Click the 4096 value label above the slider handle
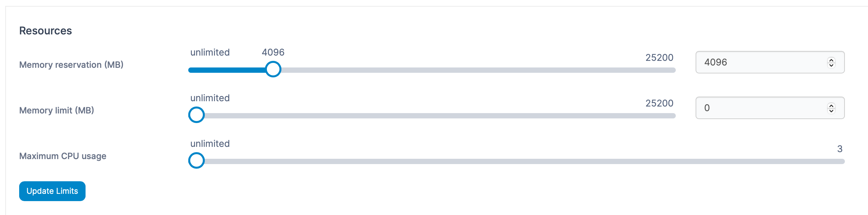This screenshot has width=868, height=215. pos(273,52)
